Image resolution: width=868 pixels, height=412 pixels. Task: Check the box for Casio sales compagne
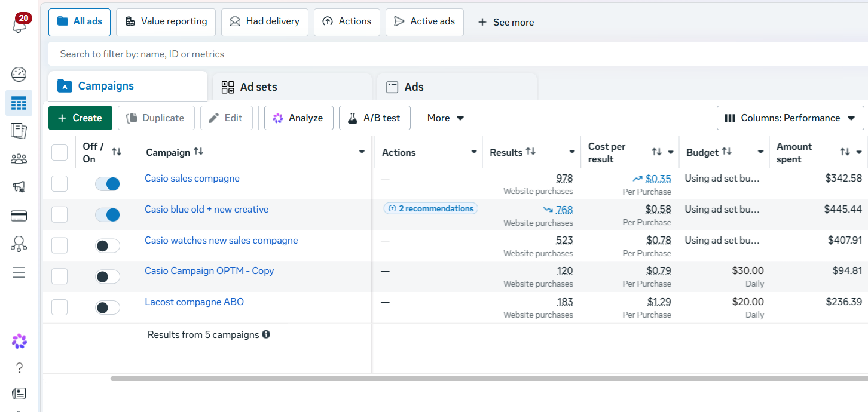pos(60,183)
